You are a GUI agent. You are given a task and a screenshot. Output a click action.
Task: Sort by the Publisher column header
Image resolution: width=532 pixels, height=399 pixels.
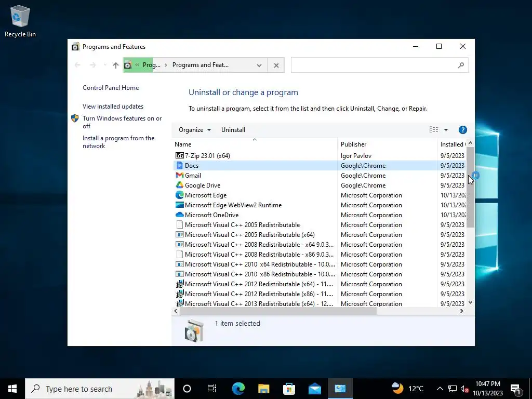(x=387, y=144)
